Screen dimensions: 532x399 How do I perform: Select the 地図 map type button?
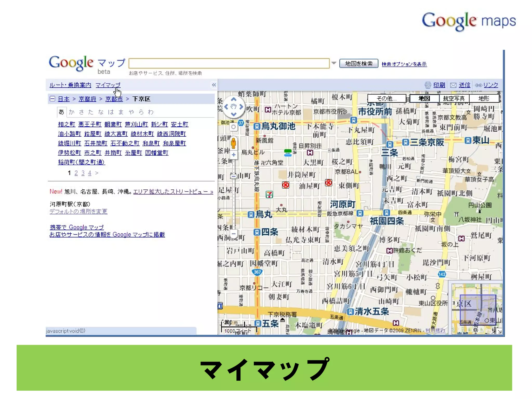pyautogui.click(x=424, y=98)
